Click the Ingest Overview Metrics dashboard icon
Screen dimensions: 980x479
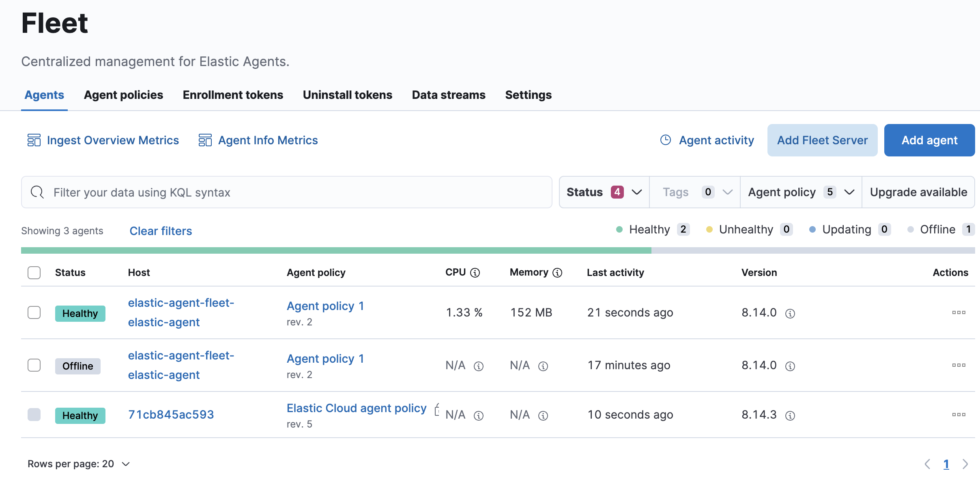click(34, 140)
